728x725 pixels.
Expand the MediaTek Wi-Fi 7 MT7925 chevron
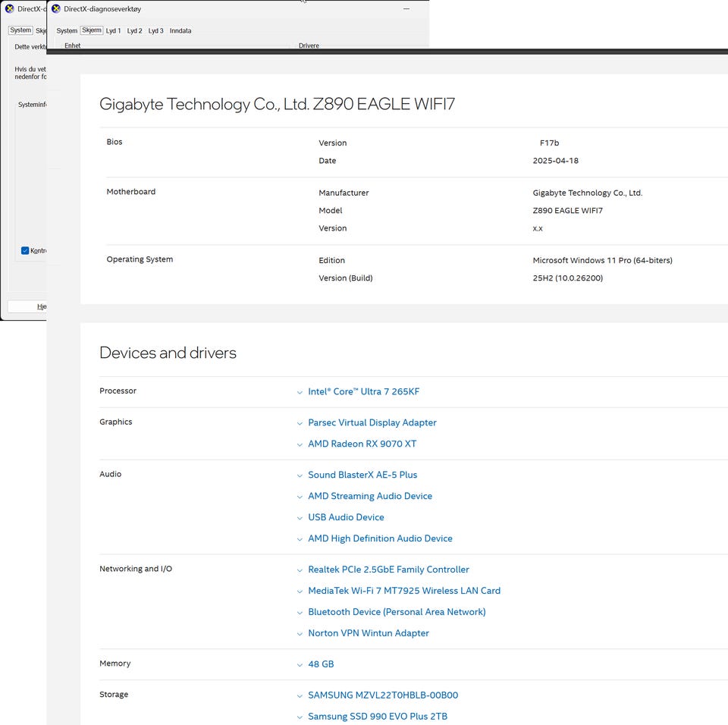[x=300, y=592]
